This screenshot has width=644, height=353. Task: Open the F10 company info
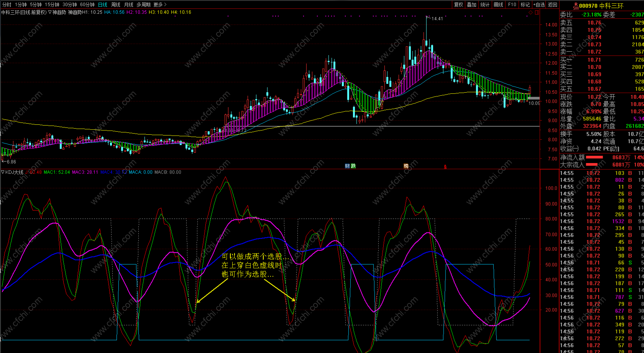512,5
